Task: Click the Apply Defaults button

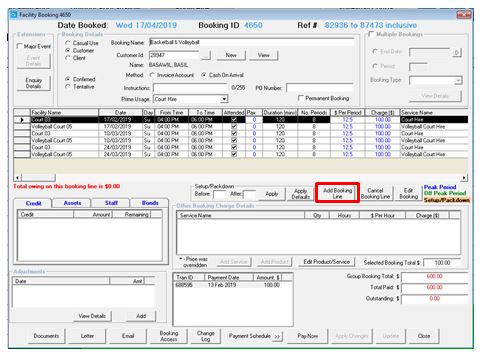Action: coord(300,194)
